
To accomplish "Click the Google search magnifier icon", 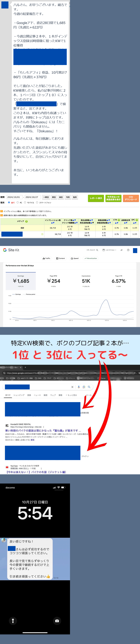I will tap(89, 387).
